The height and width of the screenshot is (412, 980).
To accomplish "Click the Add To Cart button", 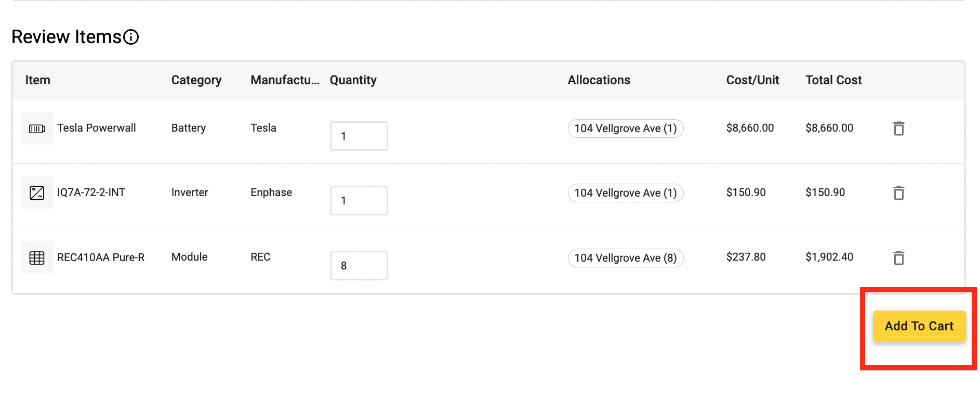I will (919, 326).
